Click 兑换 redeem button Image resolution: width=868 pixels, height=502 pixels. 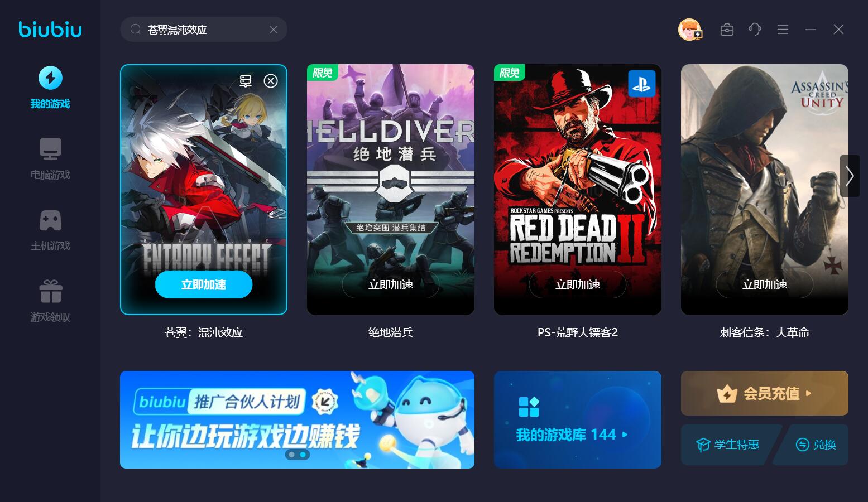[x=815, y=445]
